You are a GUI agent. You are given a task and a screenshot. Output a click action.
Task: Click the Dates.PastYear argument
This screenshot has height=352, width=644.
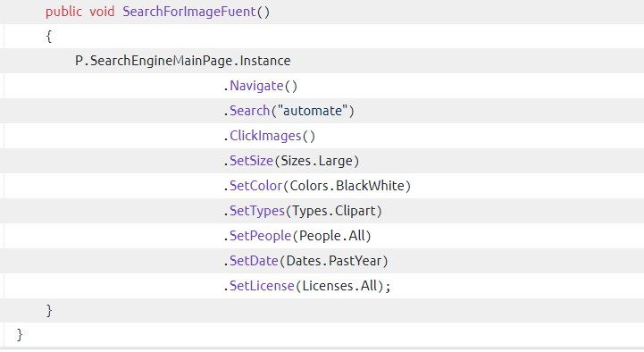pos(334,261)
